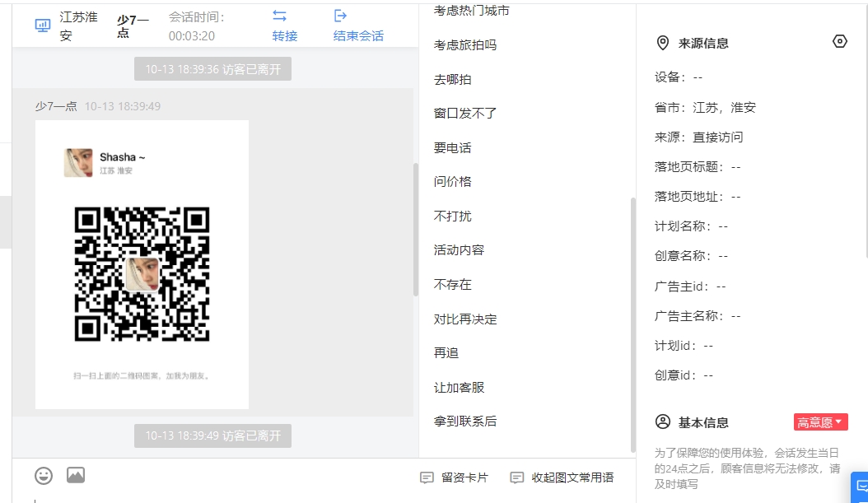The width and height of the screenshot is (868, 503).
Task: Click the 广告主id row
Action: click(x=690, y=286)
